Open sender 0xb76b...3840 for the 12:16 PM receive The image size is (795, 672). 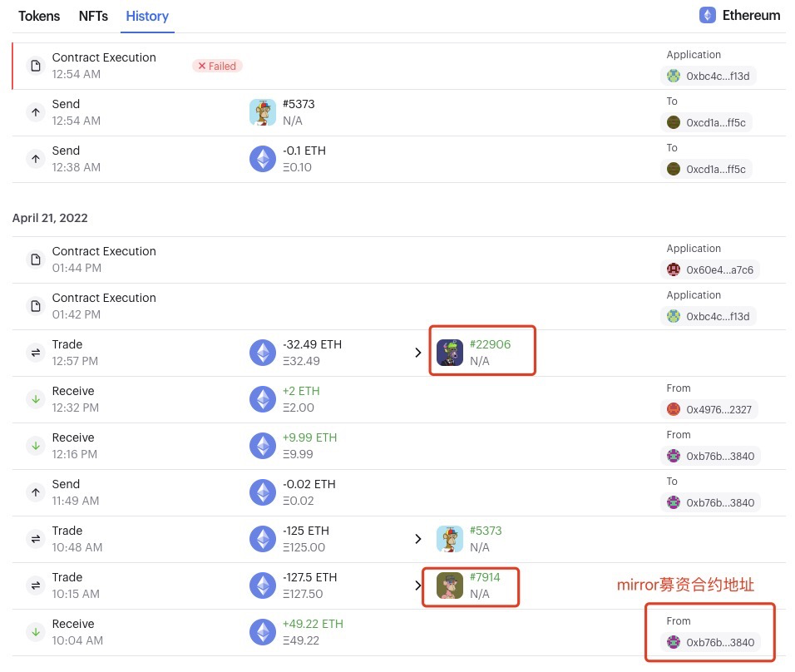tap(711, 457)
